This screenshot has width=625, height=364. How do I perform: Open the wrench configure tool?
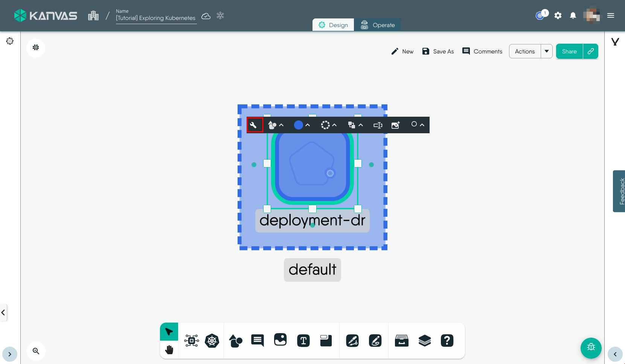[x=255, y=125]
